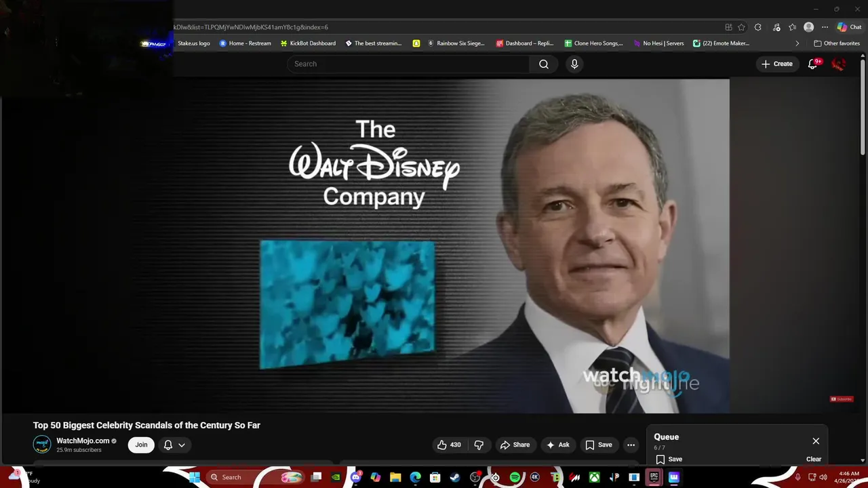Click the YouTube search magnifier button

click(x=543, y=64)
